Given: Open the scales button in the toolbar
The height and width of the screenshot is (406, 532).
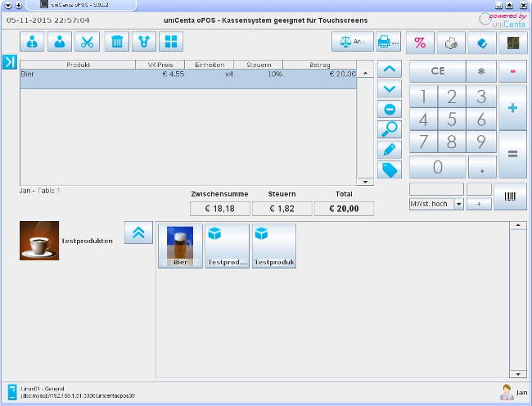Looking at the screenshot, I should 352,42.
